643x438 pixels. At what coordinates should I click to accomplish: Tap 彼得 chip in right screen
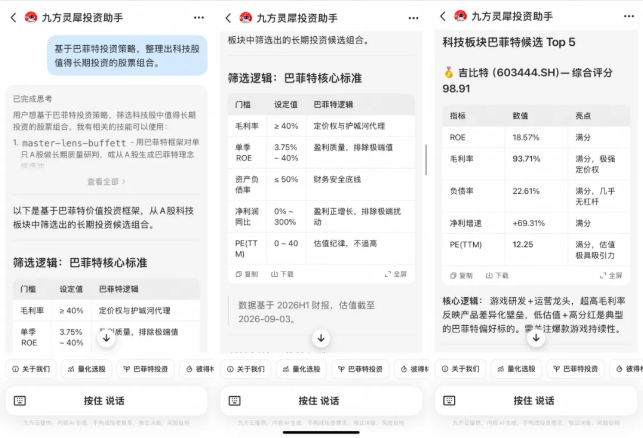tap(627, 369)
